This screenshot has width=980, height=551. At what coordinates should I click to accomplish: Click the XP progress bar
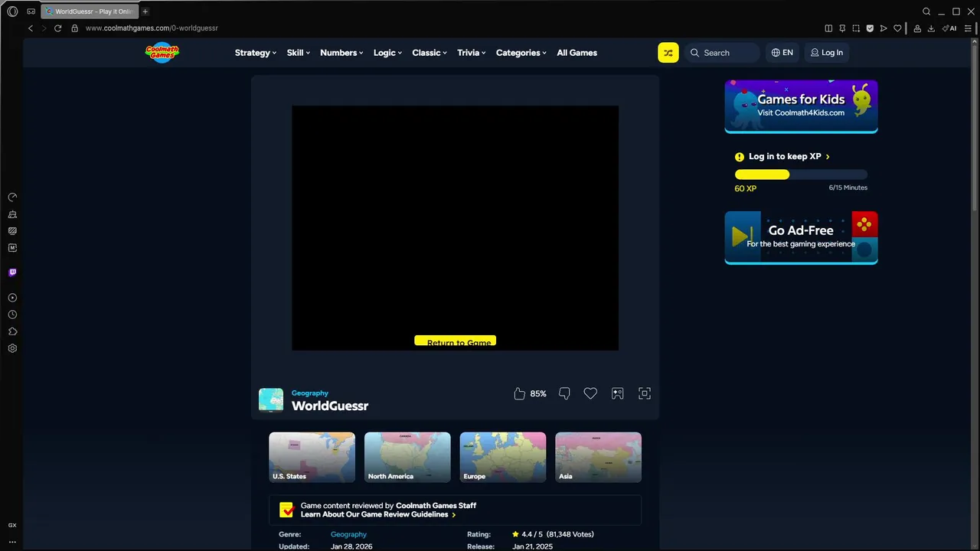[801, 174]
